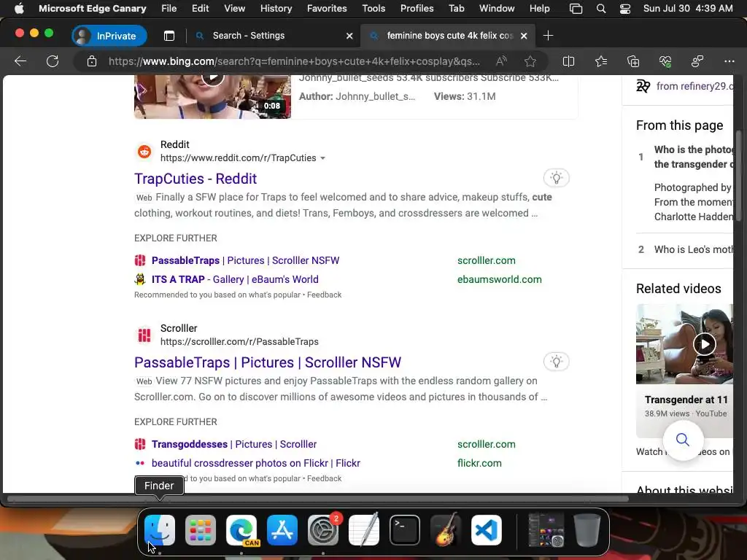Click the https://scrolller.com/r/PassableTraps URL text
The width and height of the screenshot is (747, 560).
[239, 342]
